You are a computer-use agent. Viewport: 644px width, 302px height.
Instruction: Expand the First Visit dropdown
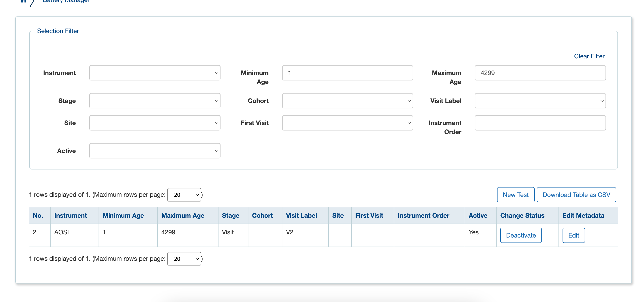(x=347, y=123)
